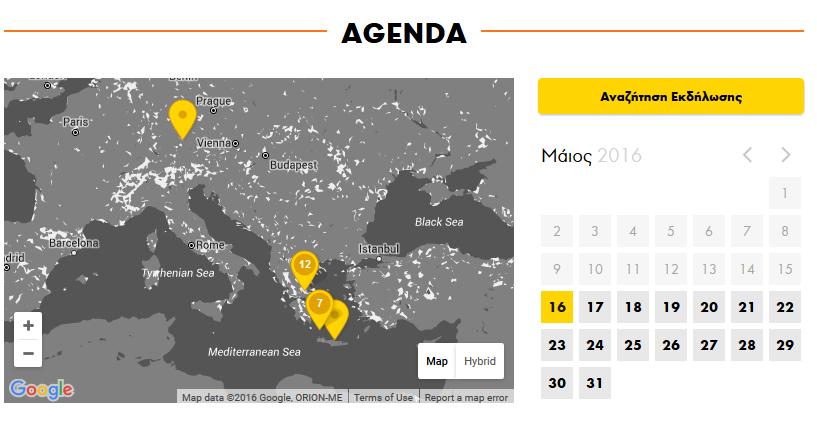Select the Map view type
This screenshot has height=424, width=817.
[437, 361]
